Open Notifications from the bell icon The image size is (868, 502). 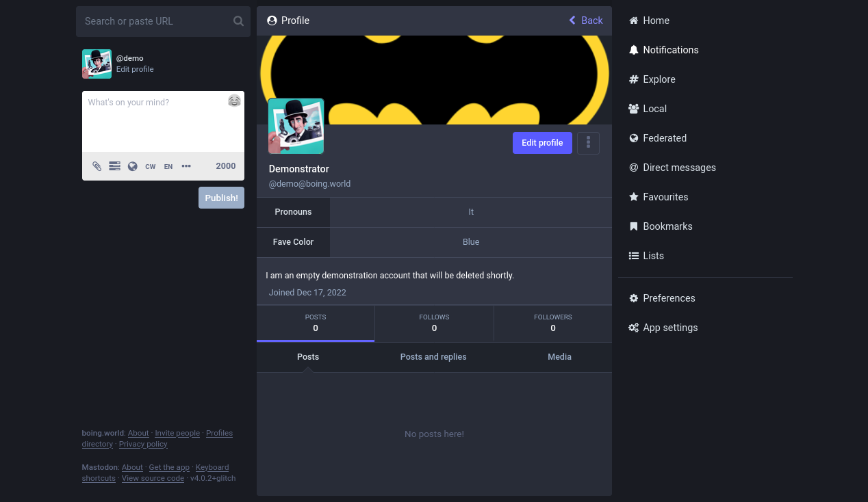pos(634,50)
